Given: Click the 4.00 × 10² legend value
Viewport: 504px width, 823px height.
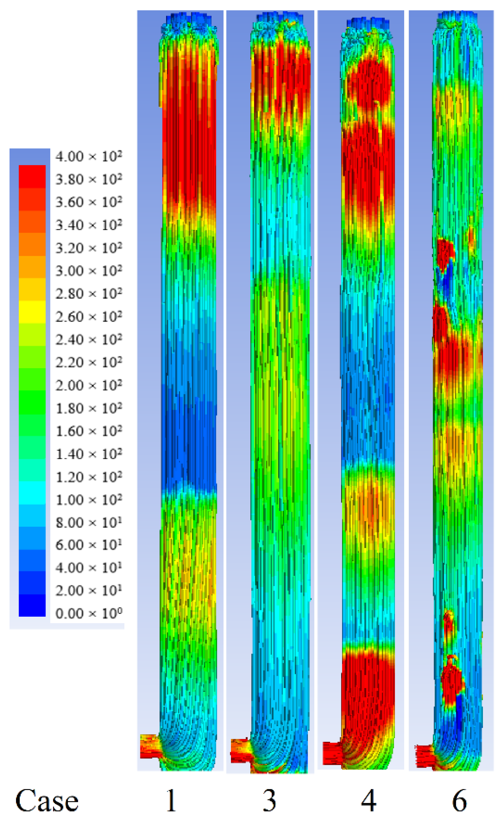Looking at the screenshot, I should pyautogui.click(x=89, y=156).
